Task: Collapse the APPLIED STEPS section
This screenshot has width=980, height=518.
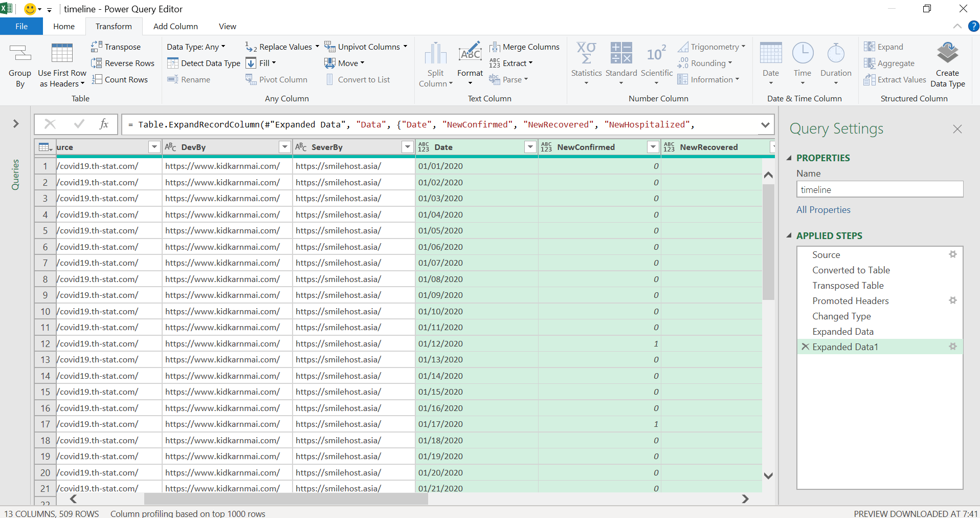Action: 790,235
